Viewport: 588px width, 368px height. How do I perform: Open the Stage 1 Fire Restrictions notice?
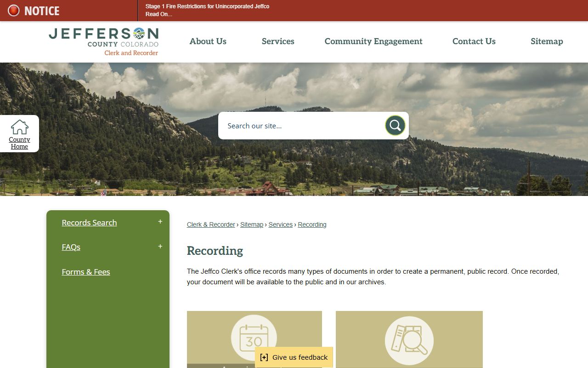coord(207,10)
